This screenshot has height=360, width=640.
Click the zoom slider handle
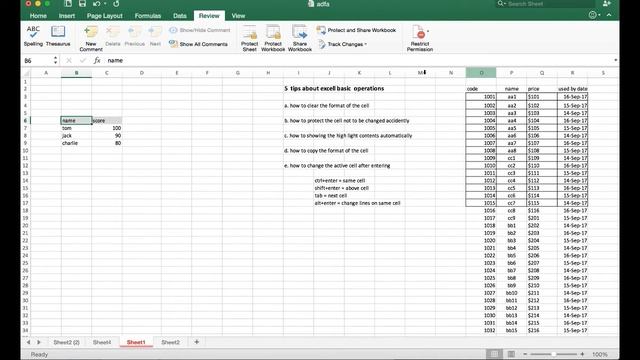pyautogui.click(x=553, y=354)
